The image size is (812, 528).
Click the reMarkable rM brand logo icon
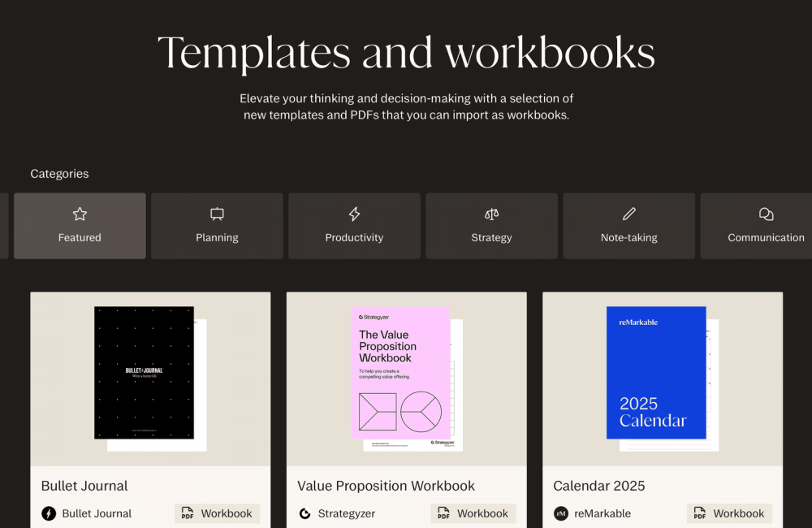[x=561, y=513]
